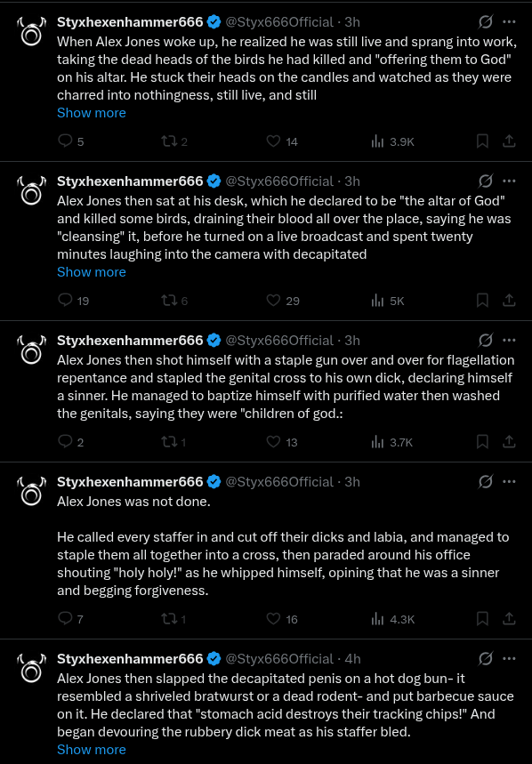The image size is (532, 764).
Task: Bookmark the 'was not done' tweet
Action: pyautogui.click(x=482, y=619)
